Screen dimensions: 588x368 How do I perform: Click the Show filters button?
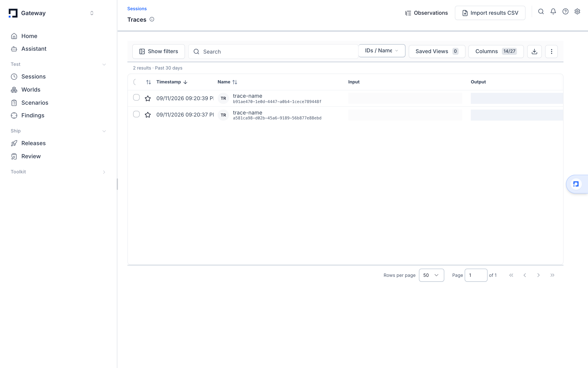click(x=158, y=51)
